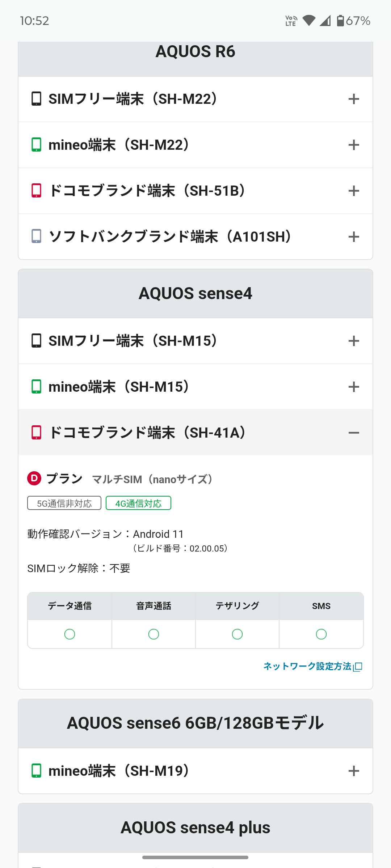Screen dimensions: 391x868
Task: Tap the 5G通信非対応 gray badge
Action: 64,503
